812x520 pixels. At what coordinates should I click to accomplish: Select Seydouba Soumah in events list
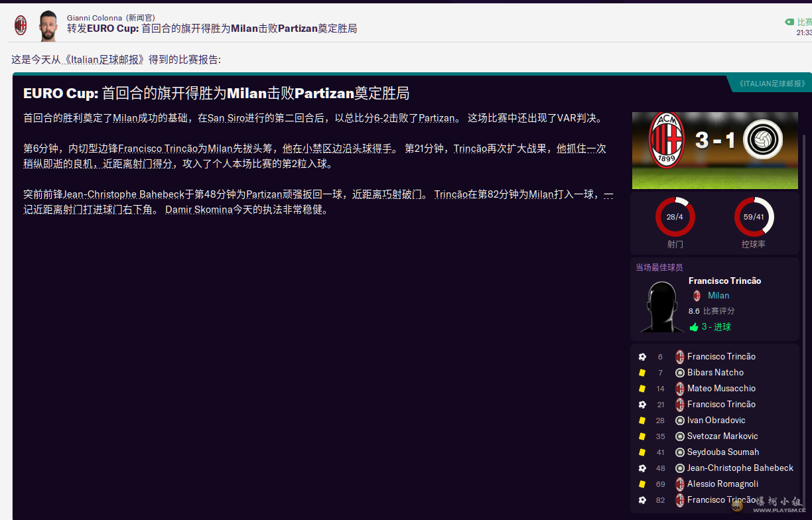(x=723, y=452)
